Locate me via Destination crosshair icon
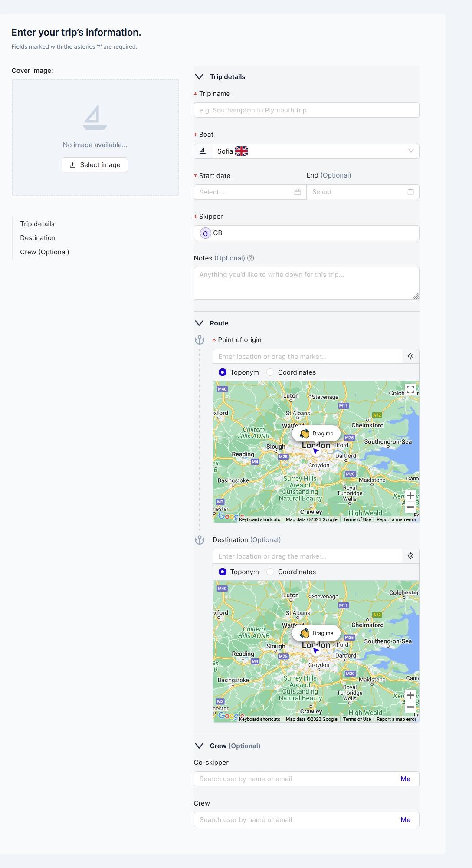 coord(410,556)
